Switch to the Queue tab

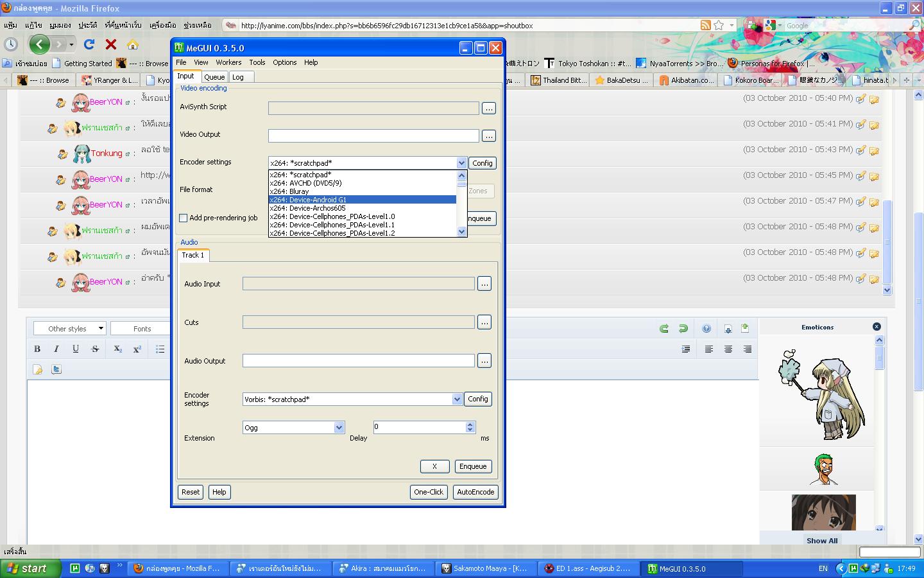point(214,76)
